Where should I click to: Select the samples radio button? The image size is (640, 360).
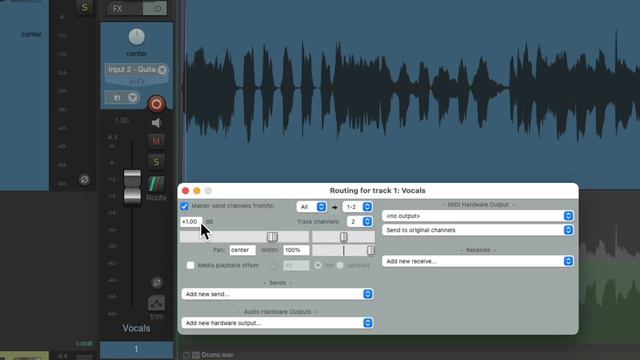coord(340,265)
